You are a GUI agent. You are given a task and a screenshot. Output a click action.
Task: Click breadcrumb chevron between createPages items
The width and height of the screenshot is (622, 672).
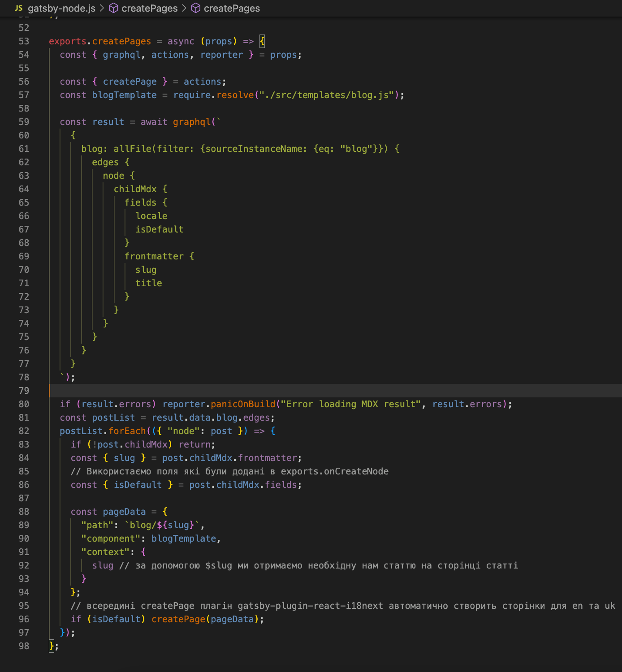[x=184, y=8]
